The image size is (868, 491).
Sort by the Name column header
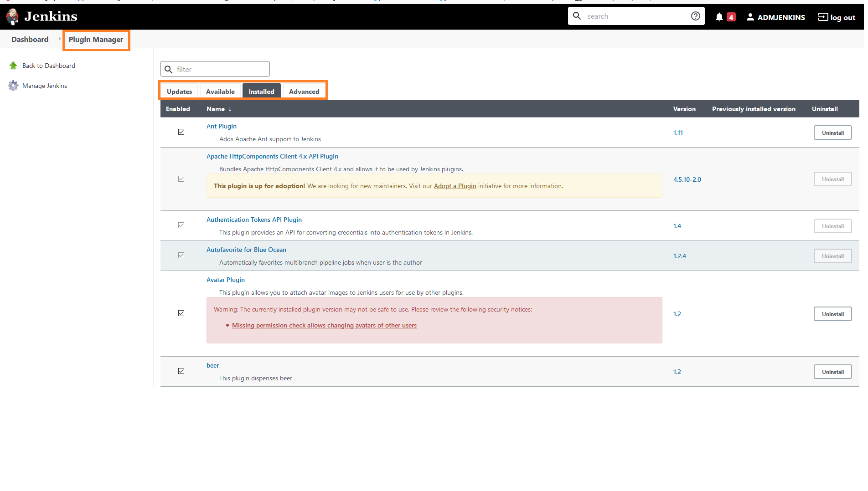(x=216, y=109)
